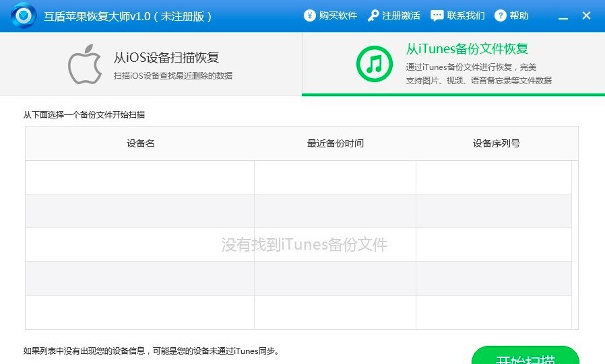Click the grey Apple logo icon
605x364 pixels.
pyautogui.click(x=85, y=64)
